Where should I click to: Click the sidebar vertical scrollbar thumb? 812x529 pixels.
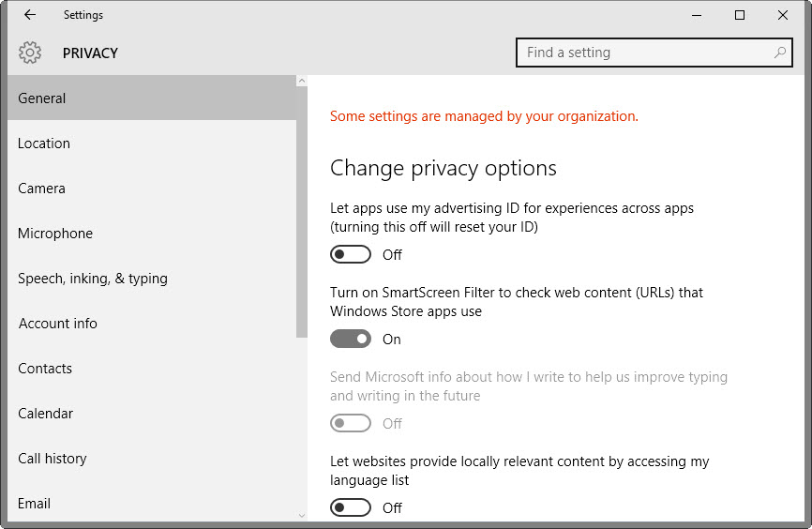(x=302, y=212)
